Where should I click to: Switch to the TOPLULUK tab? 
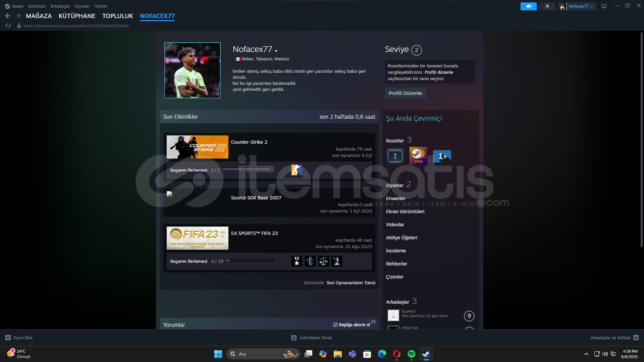[x=118, y=16]
